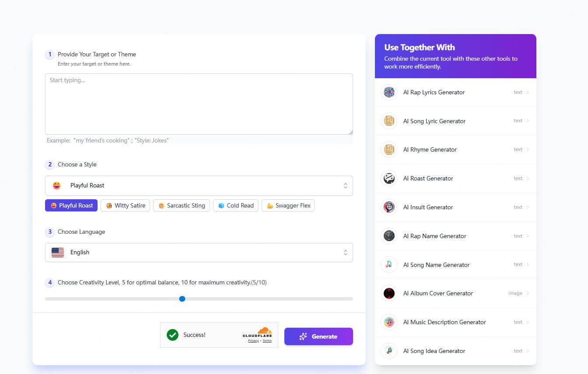Choose the Swagger Flex style option

(x=288, y=205)
